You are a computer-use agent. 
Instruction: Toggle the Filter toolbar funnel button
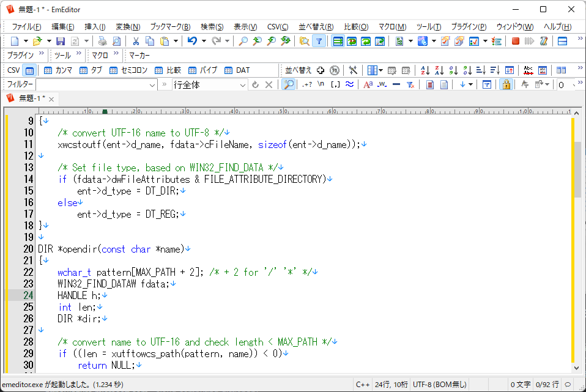coord(319,41)
